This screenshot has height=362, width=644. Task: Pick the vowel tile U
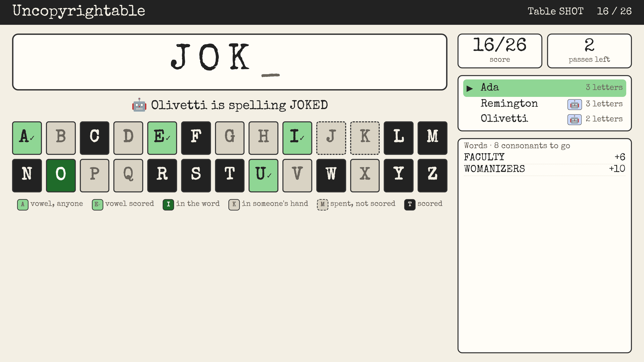pyautogui.click(x=263, y=176)
